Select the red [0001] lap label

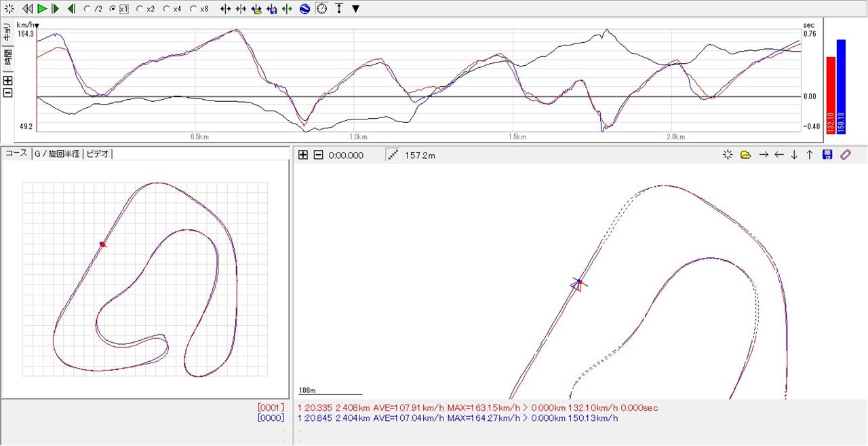click(x=271, y=407)
